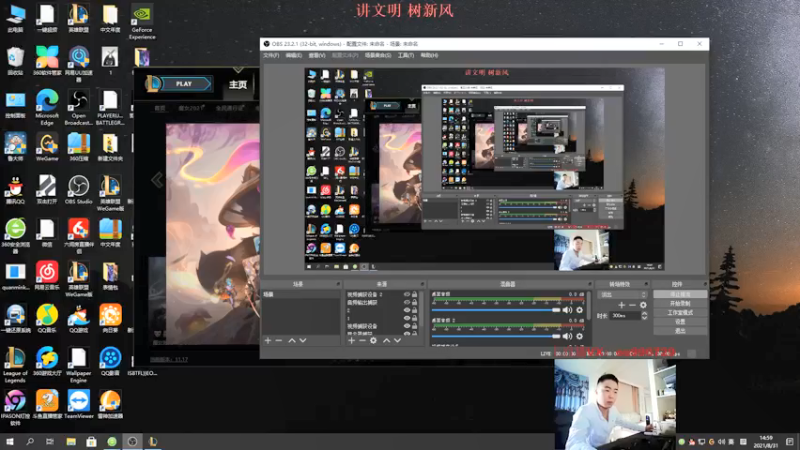Open File Explorer from the taskbar

pos(71,441)
